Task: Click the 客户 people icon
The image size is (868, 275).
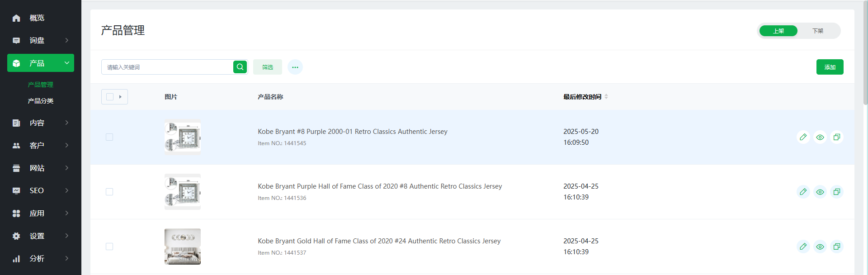Action: click(16, 146)
